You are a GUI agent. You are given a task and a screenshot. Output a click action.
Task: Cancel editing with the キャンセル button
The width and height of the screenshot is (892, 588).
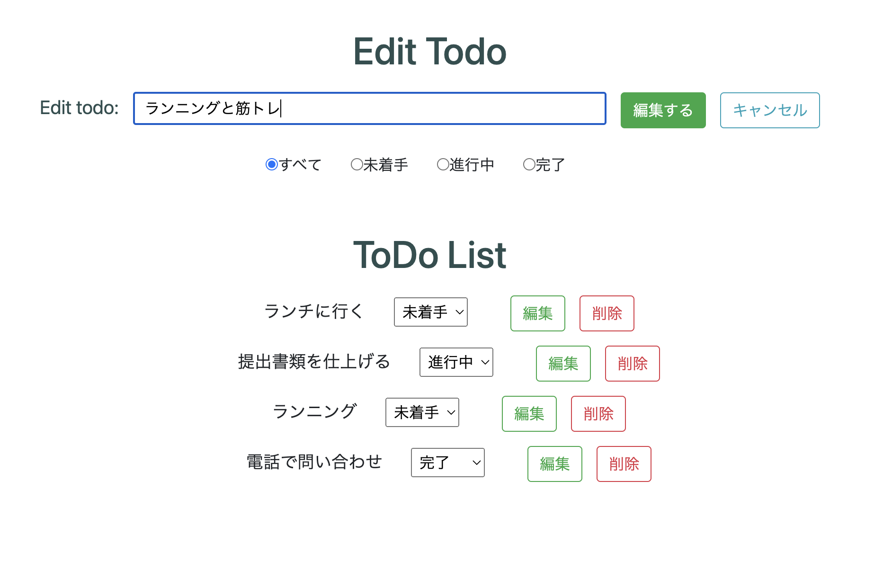click(x=769, y=110)
